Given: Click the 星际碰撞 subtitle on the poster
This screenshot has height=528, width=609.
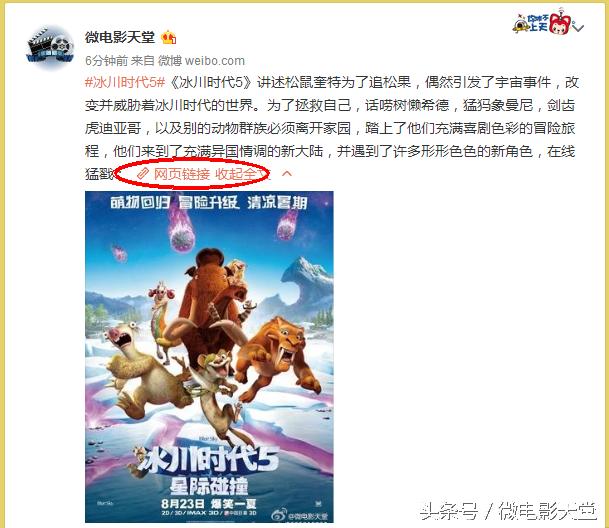Looking at the screenshot, I should point(209,486).
